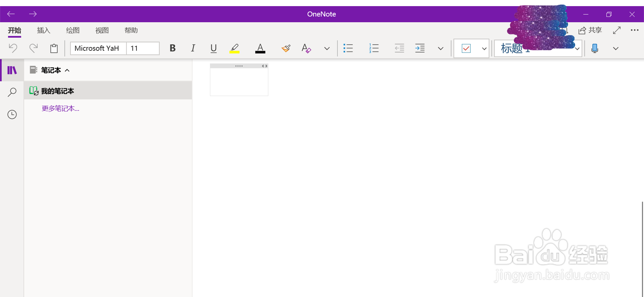Open search in the sidebar
This screenshot has width=644, height=297.
tap(12, 92)
